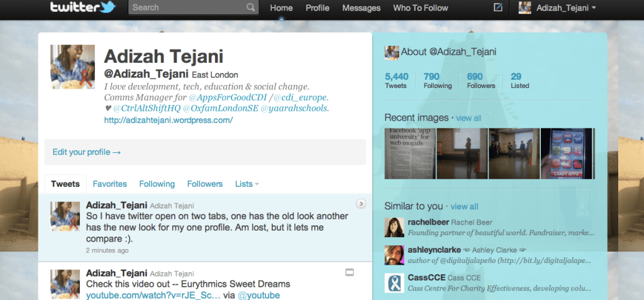Click CassCCE's ribbon avatar

point(394,283)
